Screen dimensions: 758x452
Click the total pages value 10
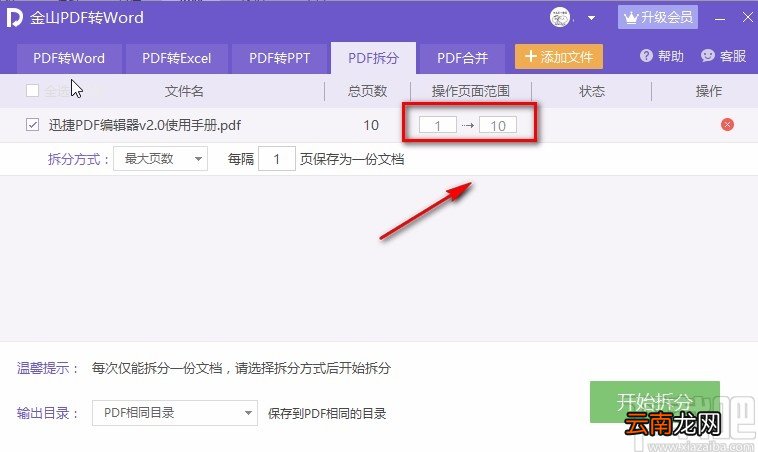(371, 125)
